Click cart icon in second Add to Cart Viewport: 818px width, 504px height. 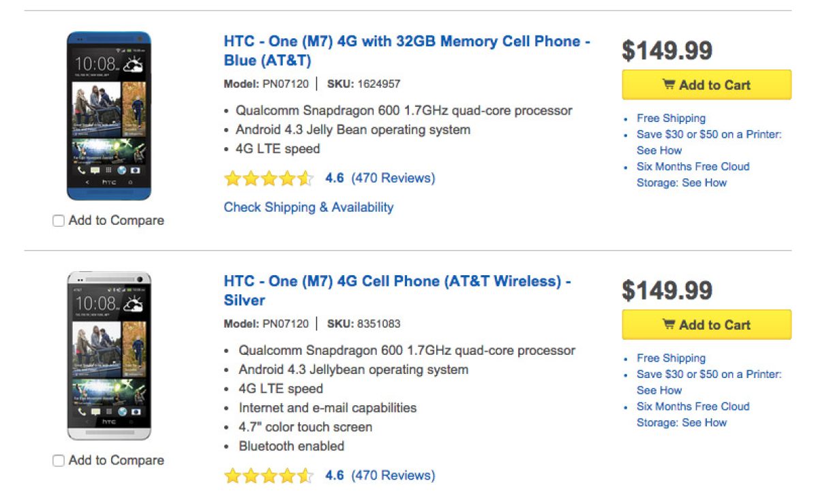pyautogui.click(x=669, y=325)
